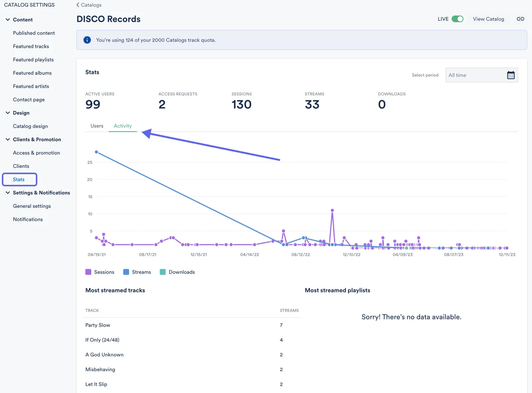Collapse the Clients & Promotion section
This screenshot has width=532, height=393.
click(x=8, y=139)
